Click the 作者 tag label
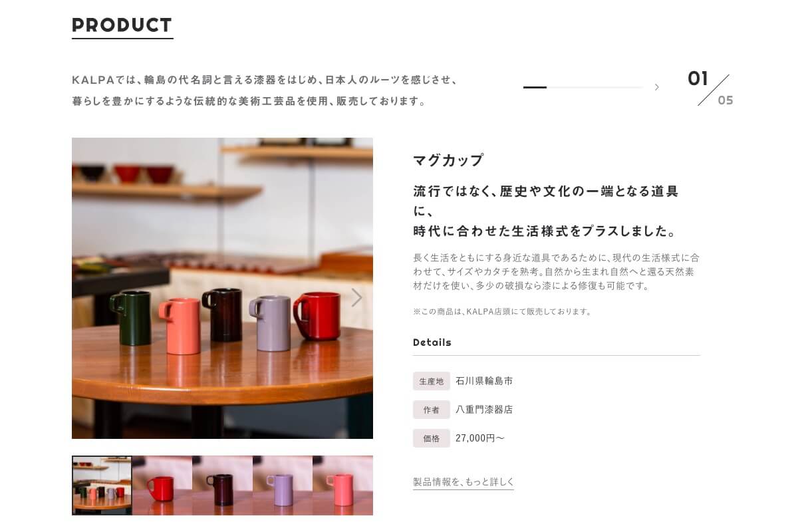 point(432,410)
